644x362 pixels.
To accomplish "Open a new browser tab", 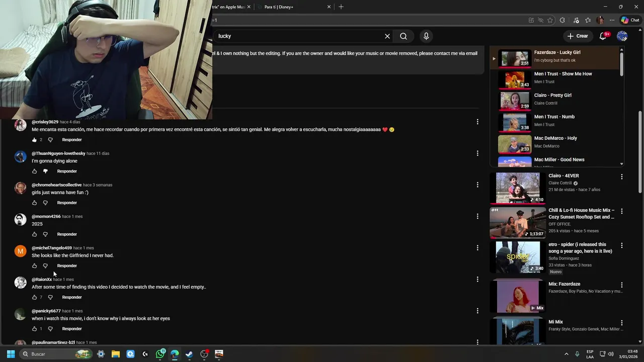I will [x=341, y=7].
